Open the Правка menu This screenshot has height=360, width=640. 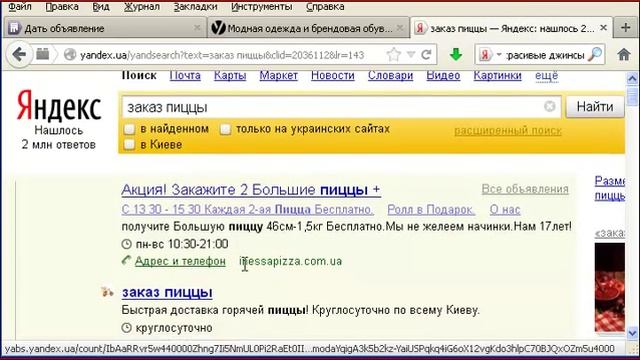tap(62, 7)
